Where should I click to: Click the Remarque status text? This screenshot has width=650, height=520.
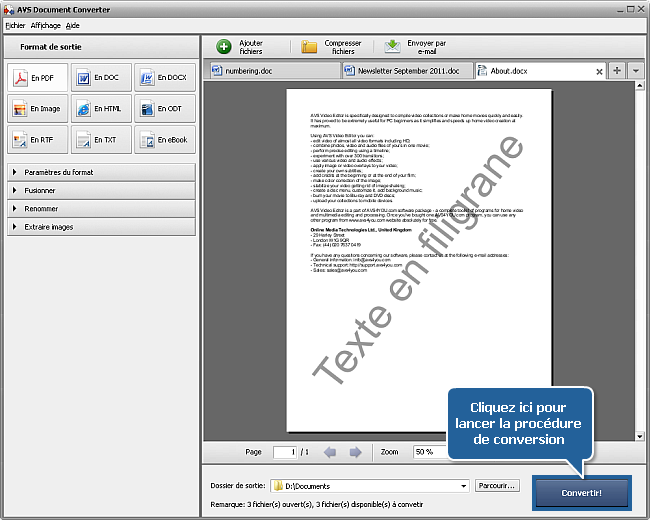point(317,505)
